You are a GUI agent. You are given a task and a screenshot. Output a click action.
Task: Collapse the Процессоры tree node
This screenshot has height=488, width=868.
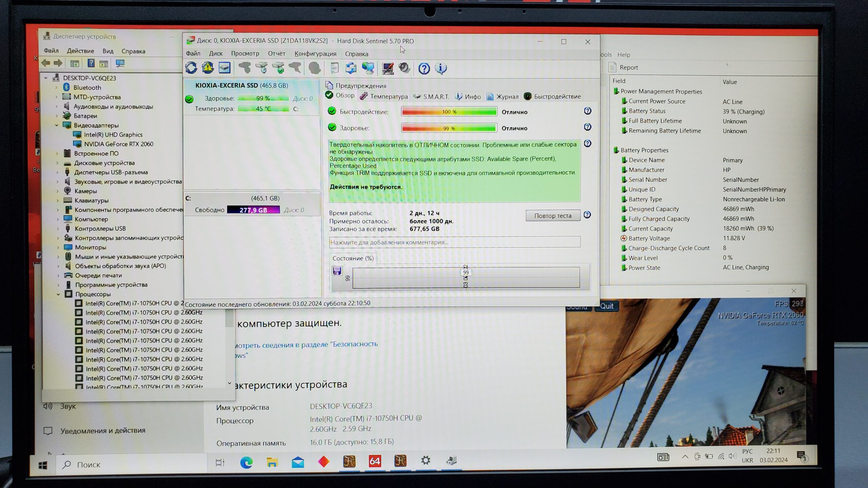(58, 294)
